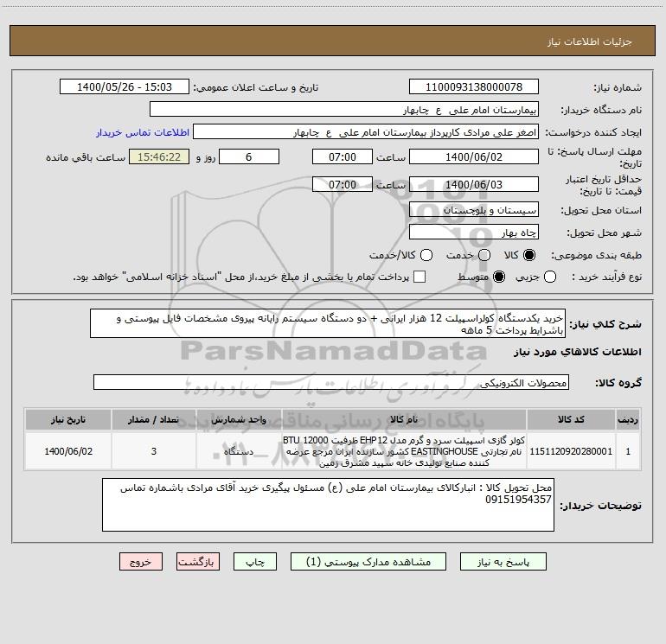Click the چاپ print button
Viewport: 666px width, 644px height.
click(x=255, y=562)
